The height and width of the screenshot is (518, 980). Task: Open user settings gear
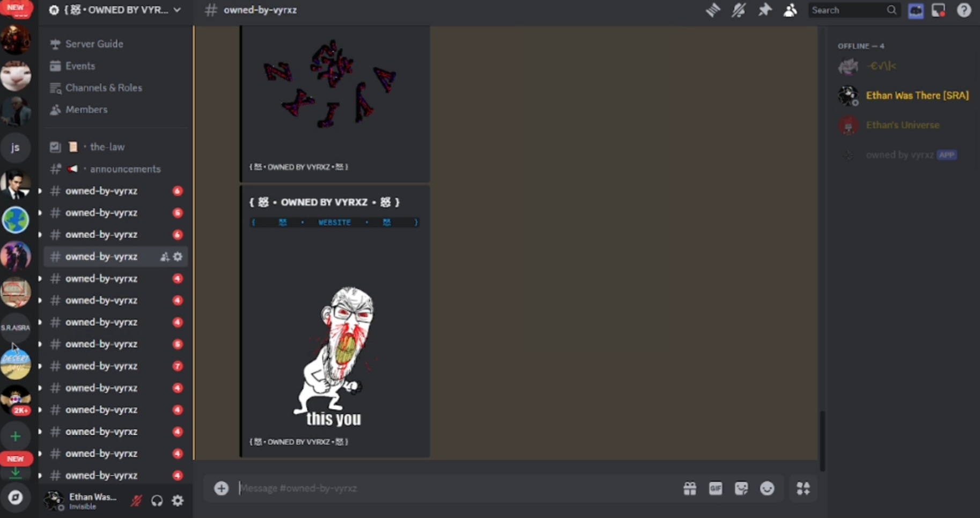point(178,501)
